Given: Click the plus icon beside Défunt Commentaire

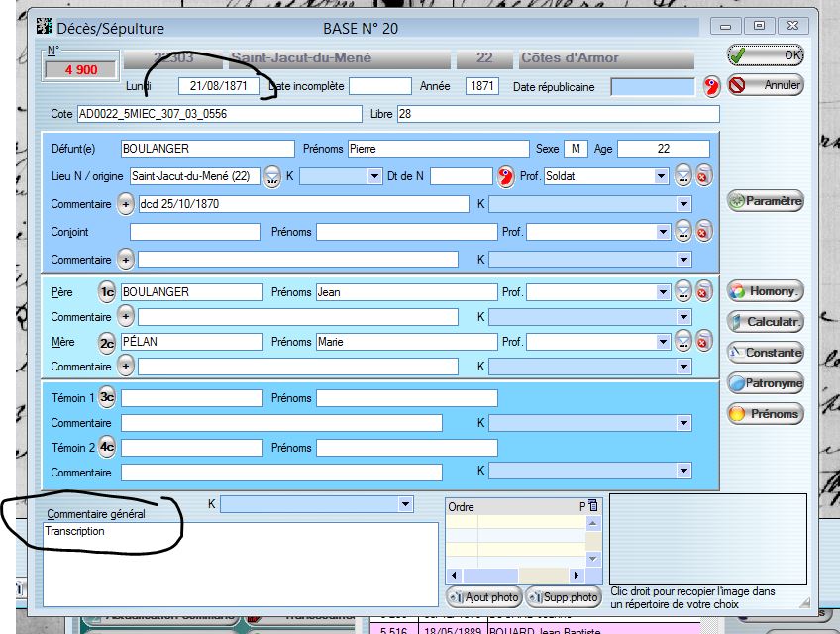Looking at the screenshot, I should (126, 204).
